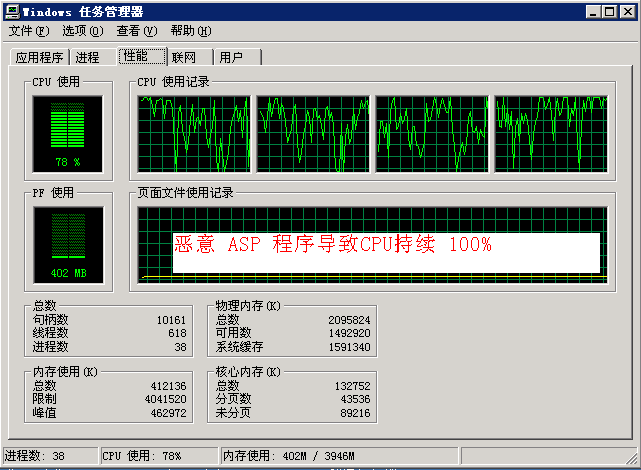Click the third CPU usage history graph

tap(432, 133)
